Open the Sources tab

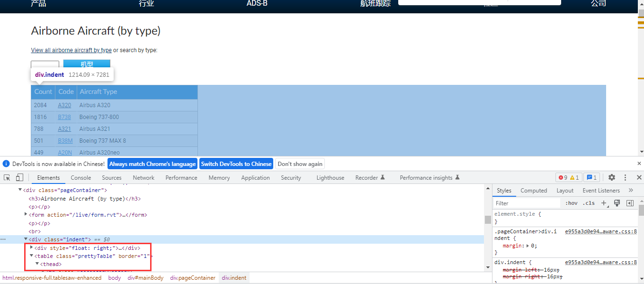coord(112,178)
